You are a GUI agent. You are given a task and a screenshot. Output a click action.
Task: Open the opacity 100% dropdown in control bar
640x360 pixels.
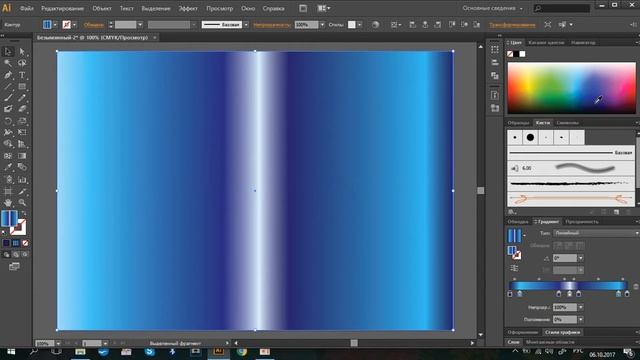pos(322,25)
